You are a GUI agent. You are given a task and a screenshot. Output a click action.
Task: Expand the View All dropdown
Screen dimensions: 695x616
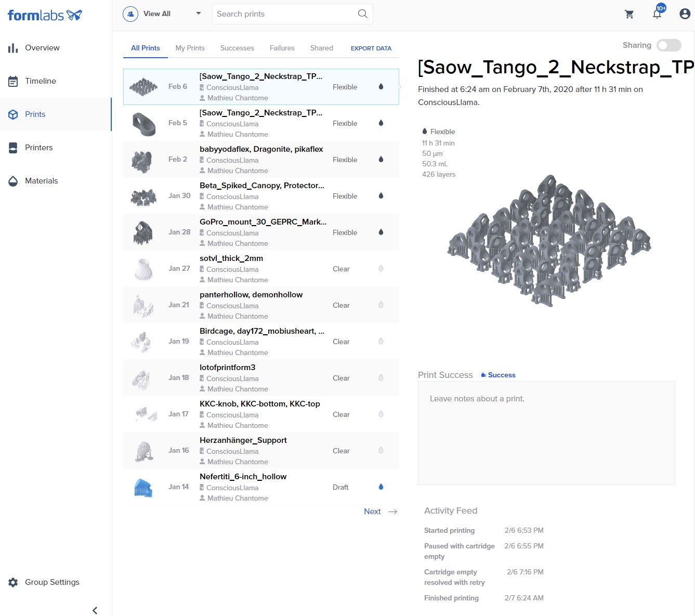198,14
